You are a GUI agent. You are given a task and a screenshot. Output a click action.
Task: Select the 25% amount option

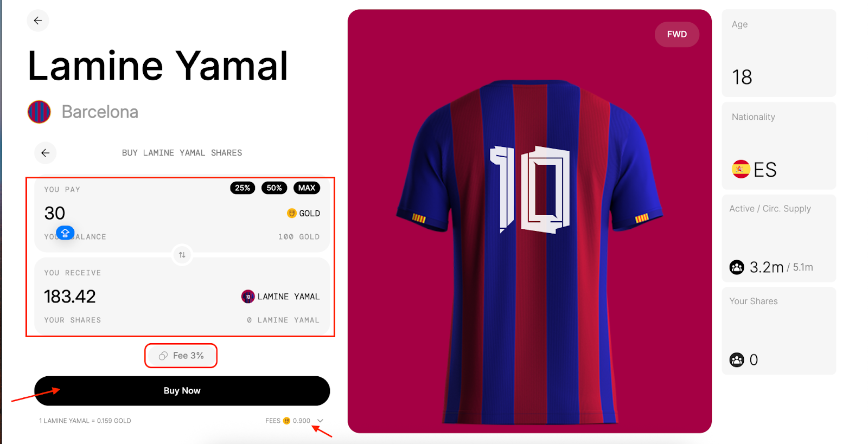pos(242,188)
